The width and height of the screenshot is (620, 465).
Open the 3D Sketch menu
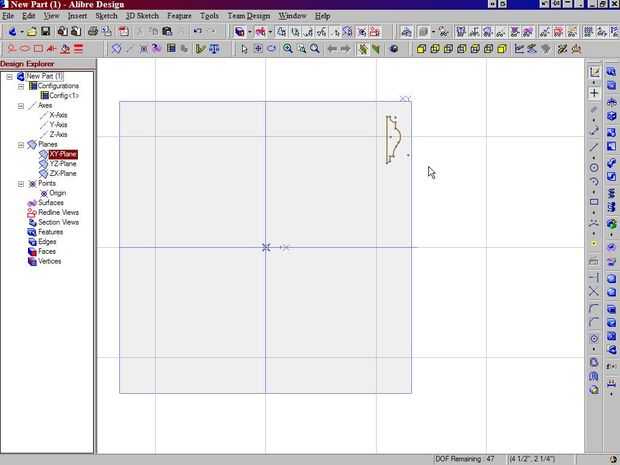(x=142, y=16)
